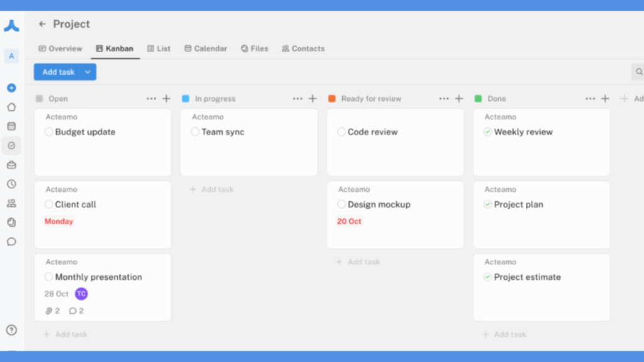Open the people contacts icon in sidebar

tap(11, 203)
